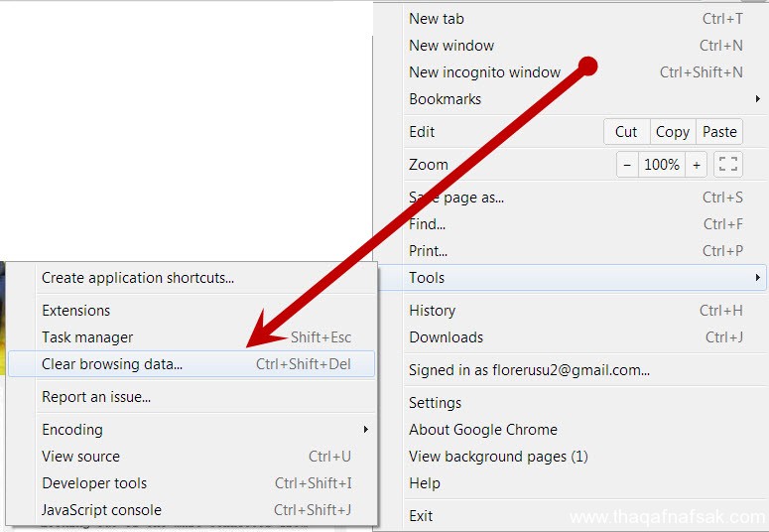Select Report an issue...
Screen dimensions: 769x532
point(192,397)
